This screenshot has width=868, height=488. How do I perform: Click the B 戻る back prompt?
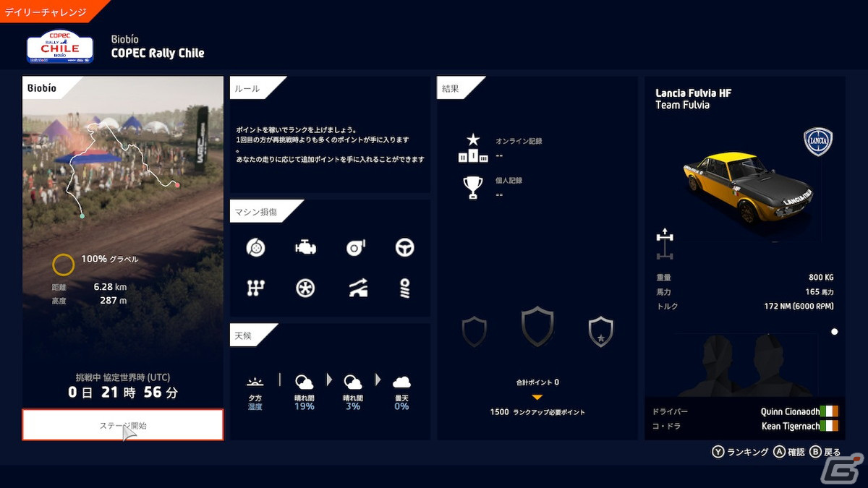click(x=825, y=452)
